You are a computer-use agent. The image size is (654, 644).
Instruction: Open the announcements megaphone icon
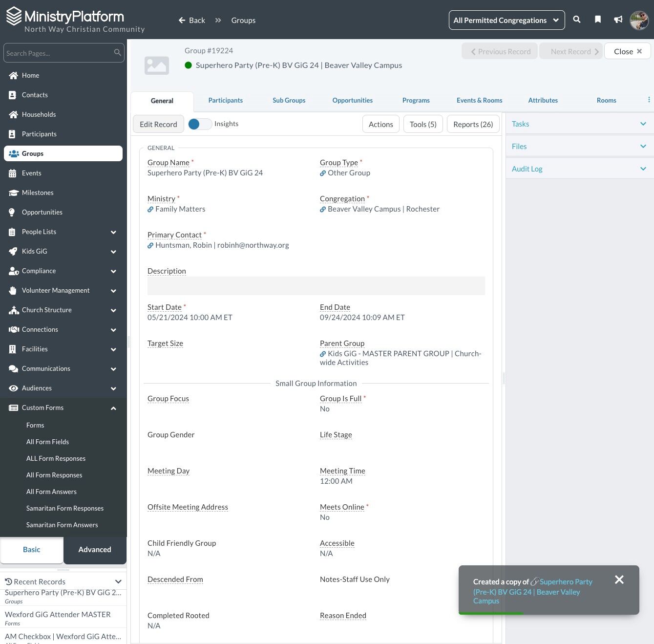[618, 20]
